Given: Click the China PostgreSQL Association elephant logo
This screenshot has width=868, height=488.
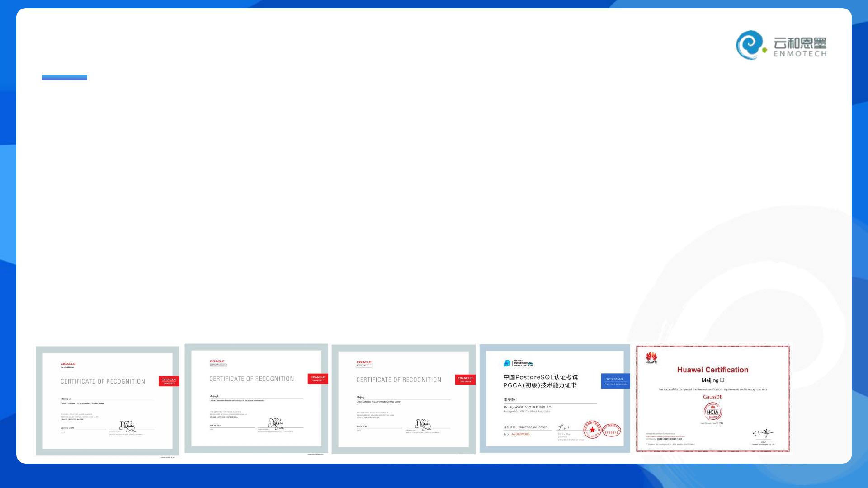Looking at the screenshot, I should pyautogui.click(x=507, y=363).
